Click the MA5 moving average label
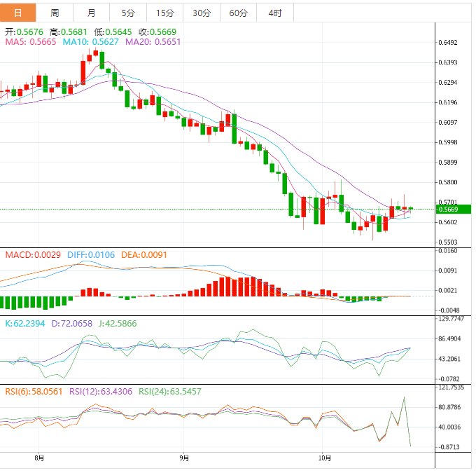The height and width of the screenshot is (473, 476). pos(31,42)
